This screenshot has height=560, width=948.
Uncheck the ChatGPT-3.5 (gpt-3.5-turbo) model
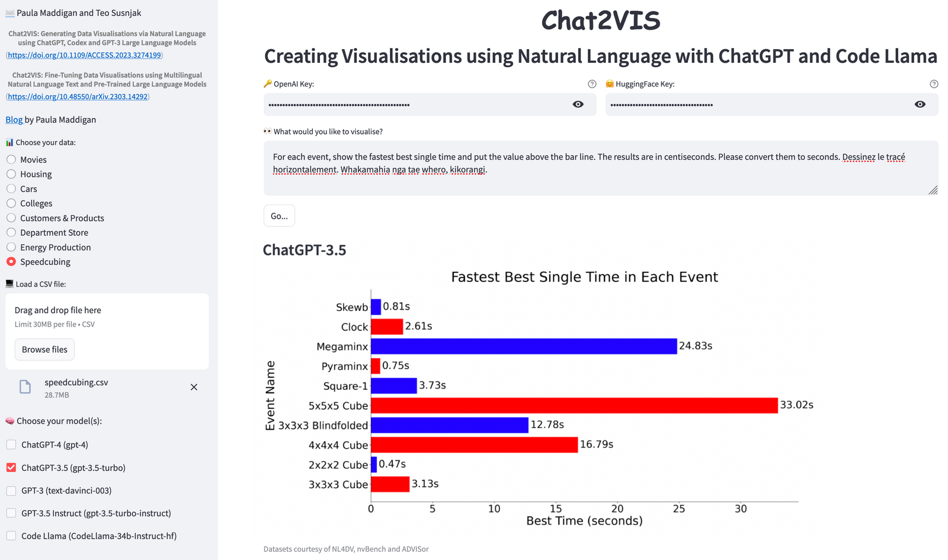coord(11,468)
